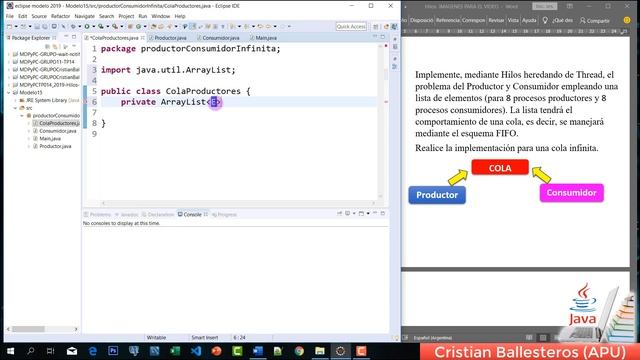Open Package Explorer view menu dropdown
The height and width of the screenshot is (360, 640).
(74, 46)
